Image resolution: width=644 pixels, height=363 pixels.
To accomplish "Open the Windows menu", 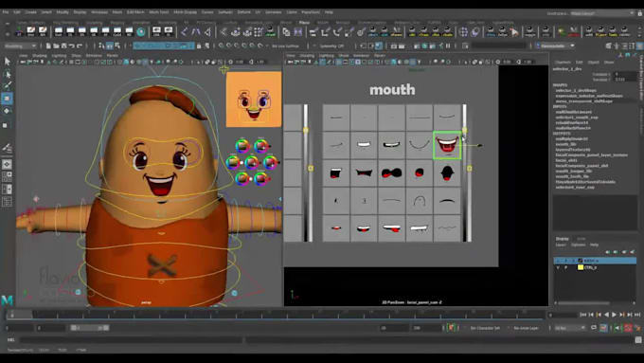I will 99,12.
